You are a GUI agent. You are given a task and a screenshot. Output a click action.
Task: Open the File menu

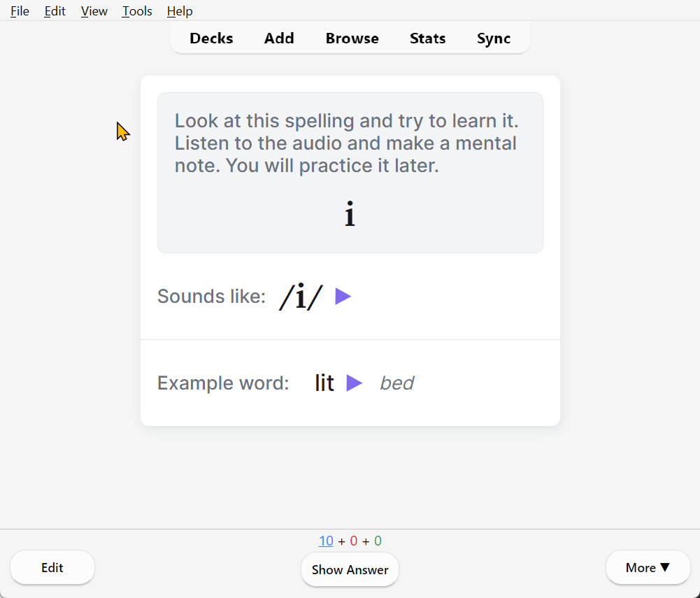pyautogui.click(x=20, y=11)
